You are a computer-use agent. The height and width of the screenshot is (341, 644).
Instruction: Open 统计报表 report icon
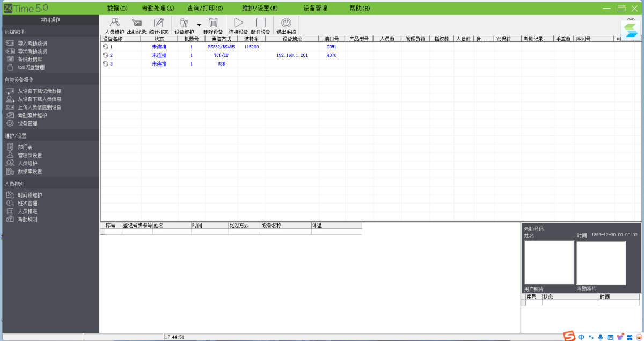159,23
